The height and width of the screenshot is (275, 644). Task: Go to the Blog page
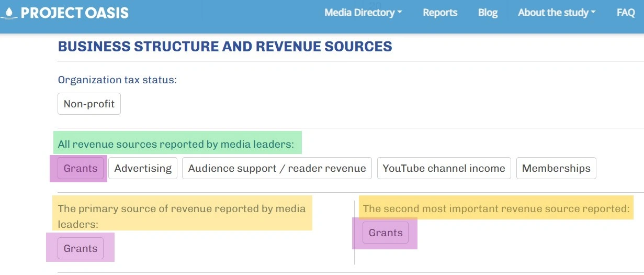click(488, 13)
